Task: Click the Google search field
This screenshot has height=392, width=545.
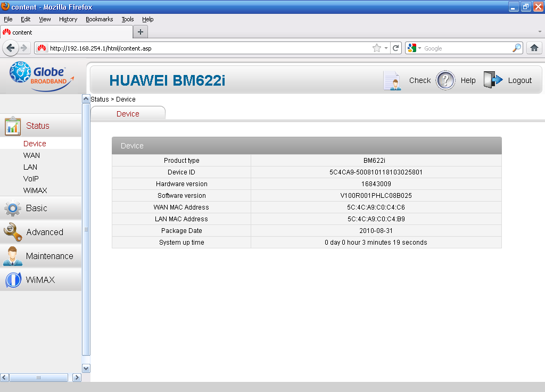Action: [x=467, y=48]
